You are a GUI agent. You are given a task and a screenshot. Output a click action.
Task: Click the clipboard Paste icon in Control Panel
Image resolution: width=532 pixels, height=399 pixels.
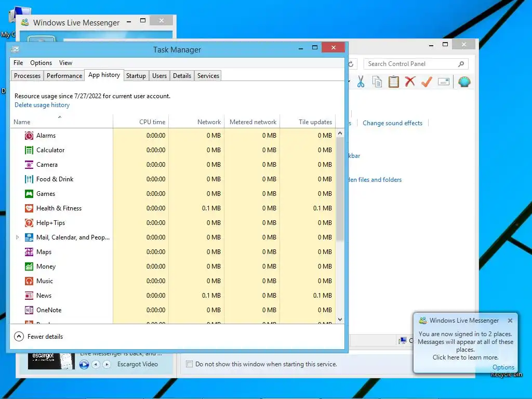tap(394, 82)
